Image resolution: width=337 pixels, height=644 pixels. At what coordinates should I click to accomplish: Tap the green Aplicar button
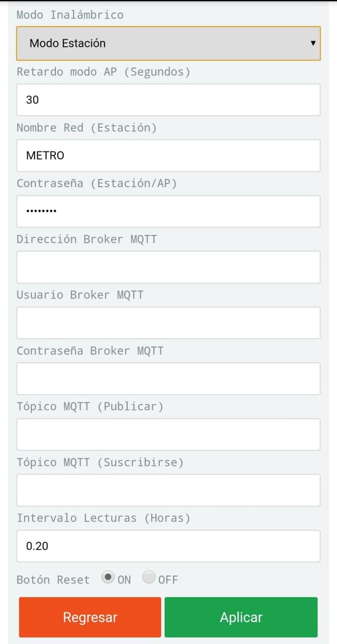[x=241, y=617]
